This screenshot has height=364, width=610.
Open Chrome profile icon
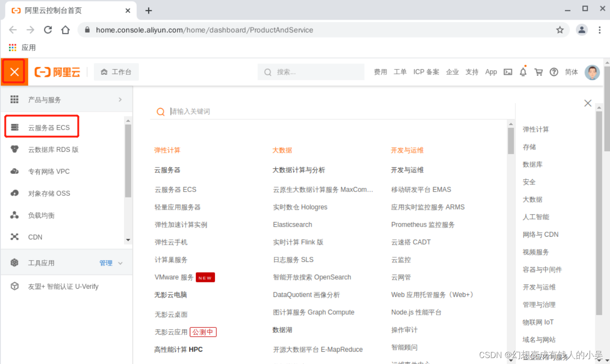(x=582, y=30)
